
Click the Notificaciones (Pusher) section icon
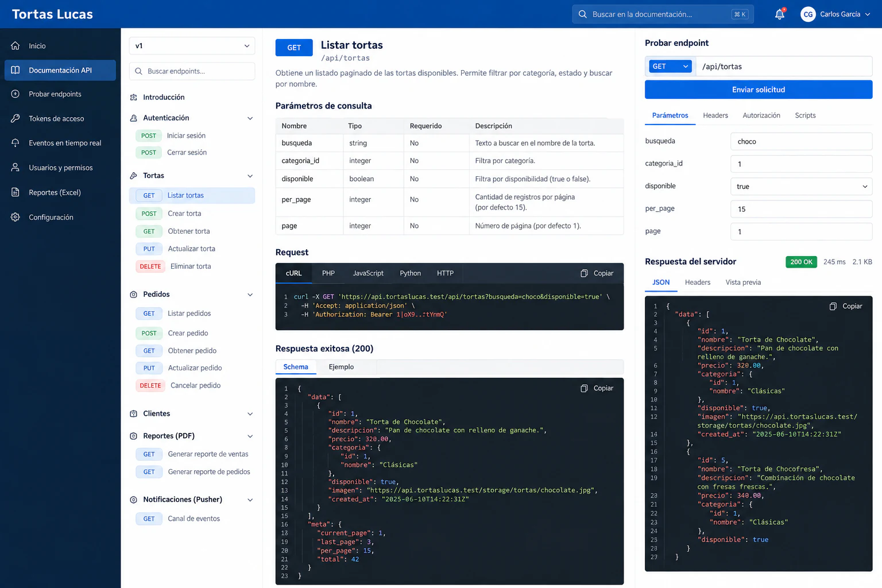[133, 500]
